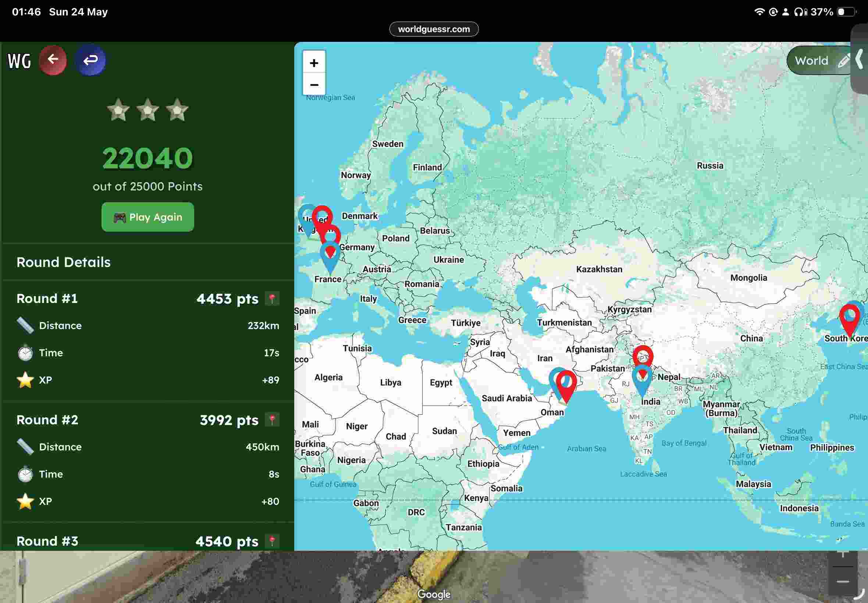The image size is (868, 603).
Task: Click the red back arrow button
Action: pos(53,60)
